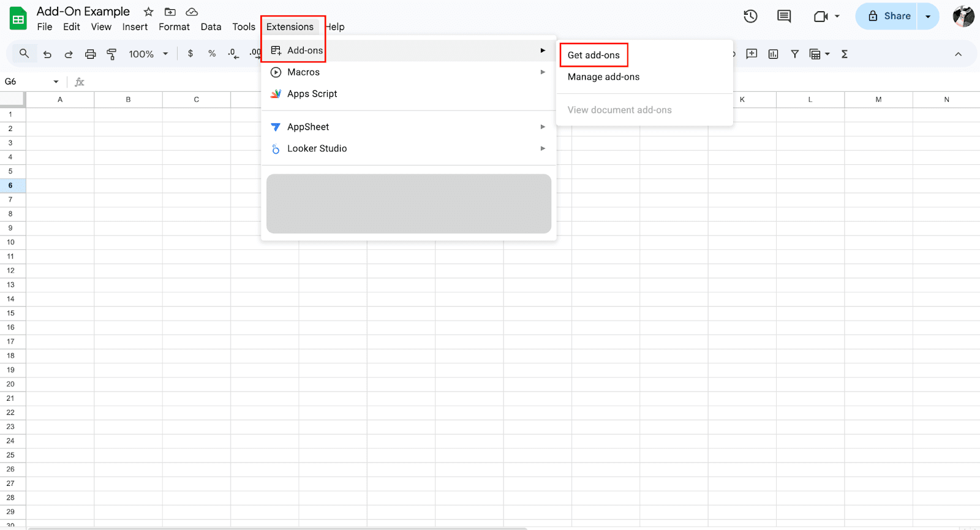
Task: Open the comments icon at top right
Action: click(783, 17)
